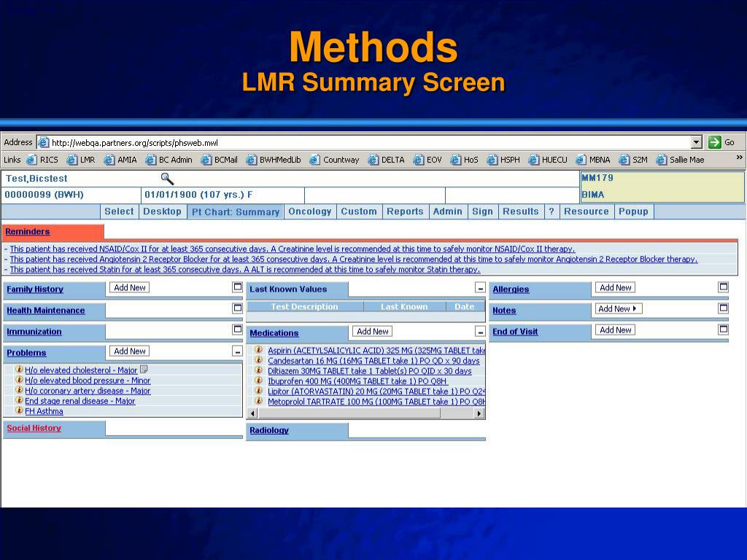Open the help question mark tab

click(x=551, y=211)
